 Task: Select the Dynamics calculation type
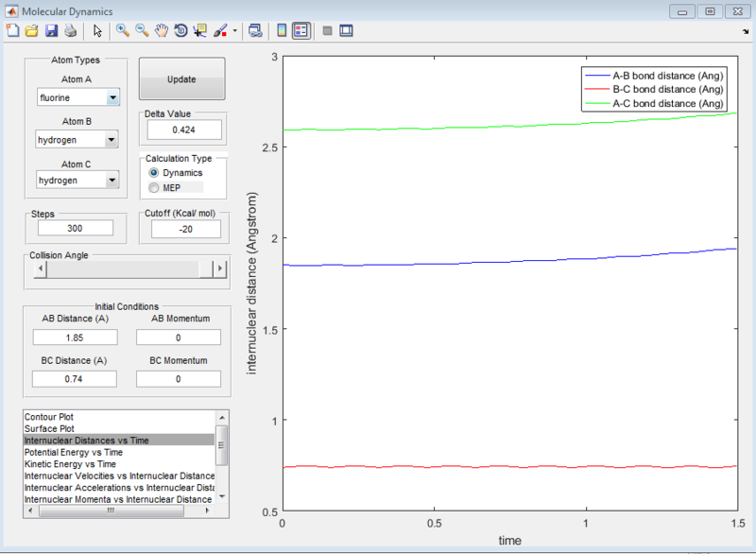(154, 173)
